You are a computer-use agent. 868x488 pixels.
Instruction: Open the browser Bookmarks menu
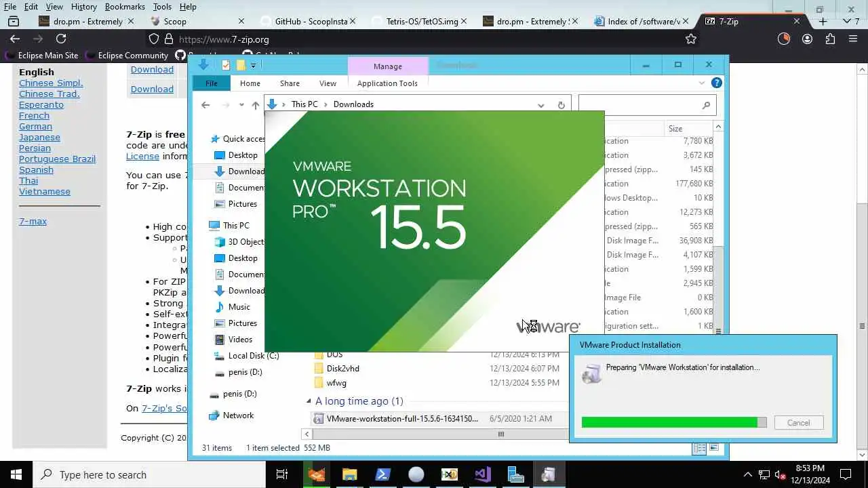(x=125, y=7)
